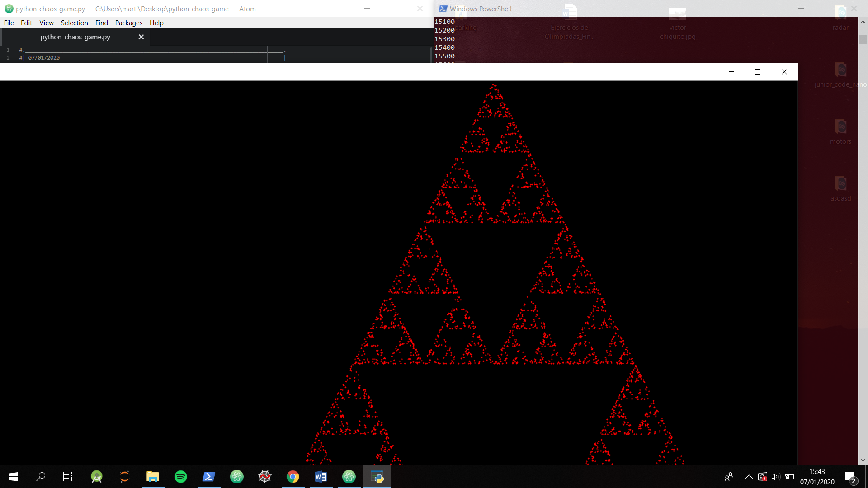The image size is (868, 488).
Task: Open Spotify from the taskbar
Action: pos(181,477)
